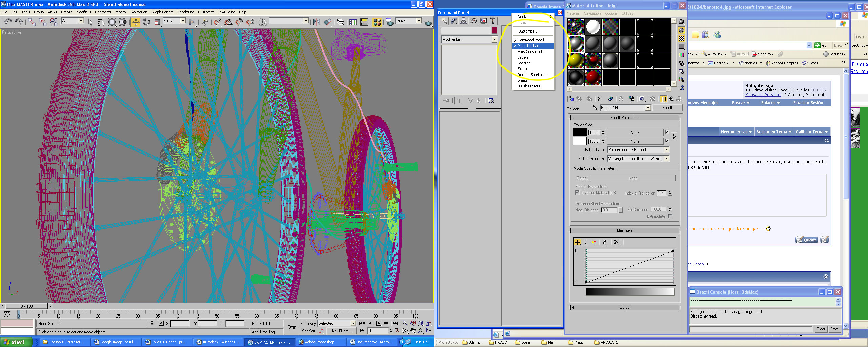The width and height of the screenshot is (868, 347).
Task: Open the Navigation menu in Material Editor
Action: 592,13
